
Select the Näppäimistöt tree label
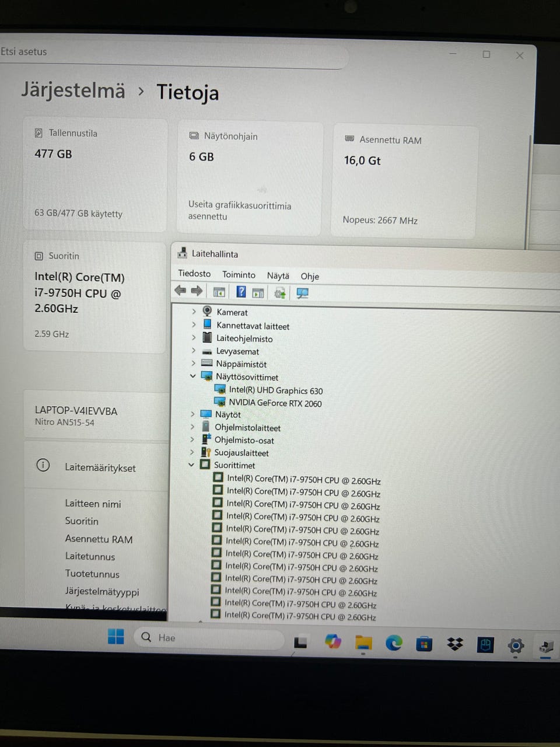(241, 364)
